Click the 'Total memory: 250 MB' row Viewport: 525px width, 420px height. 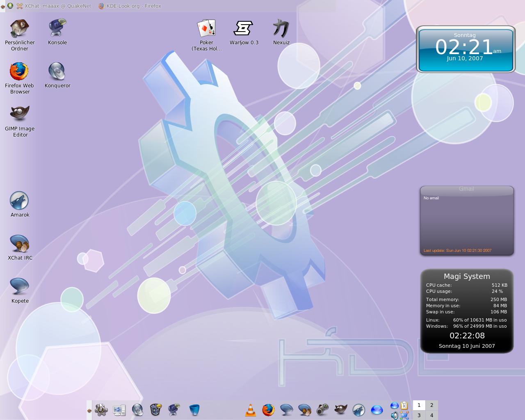tap(467, 299)
